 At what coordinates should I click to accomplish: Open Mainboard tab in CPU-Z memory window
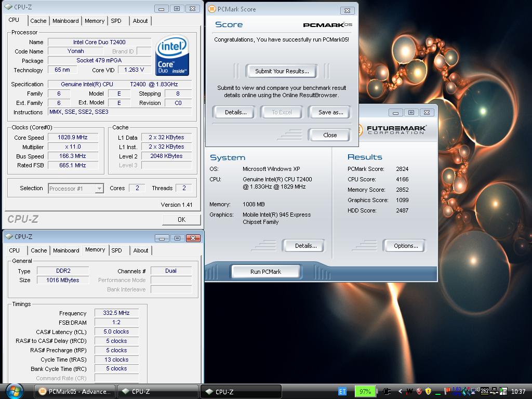pos(66,250)
